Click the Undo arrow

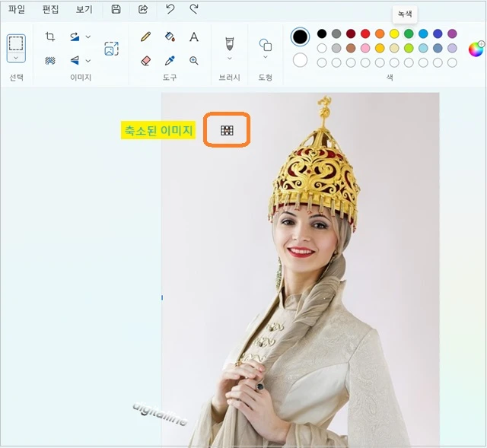(170, 9)
